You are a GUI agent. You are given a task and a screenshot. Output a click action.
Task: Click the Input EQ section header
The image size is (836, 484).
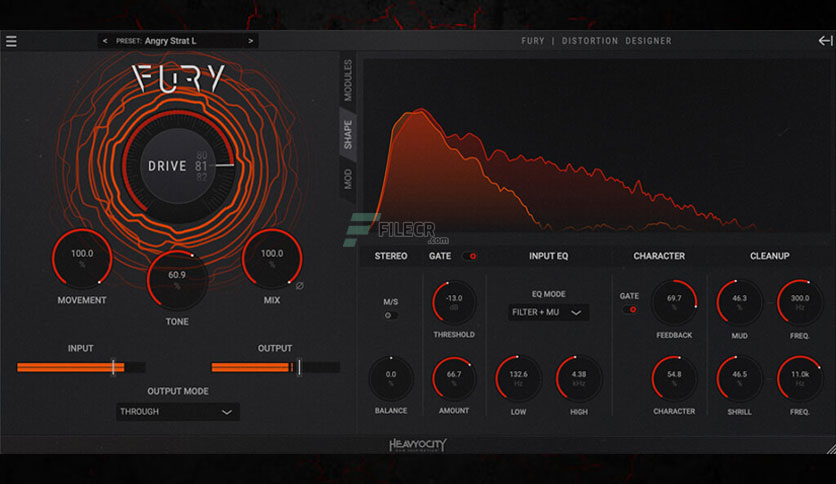coord(549,256)
